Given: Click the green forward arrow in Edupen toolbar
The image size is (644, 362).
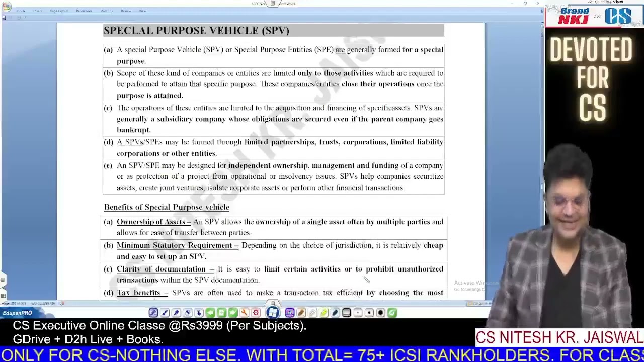Looking at the screenshot, I should point(233,313).
